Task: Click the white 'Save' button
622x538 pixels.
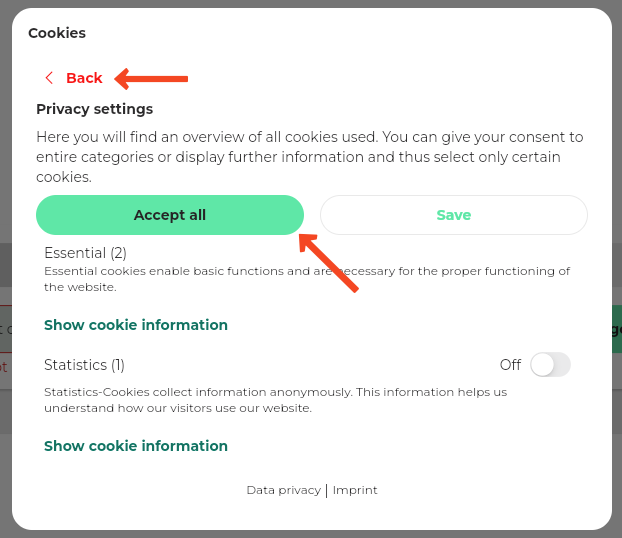Action: (453, 215)
